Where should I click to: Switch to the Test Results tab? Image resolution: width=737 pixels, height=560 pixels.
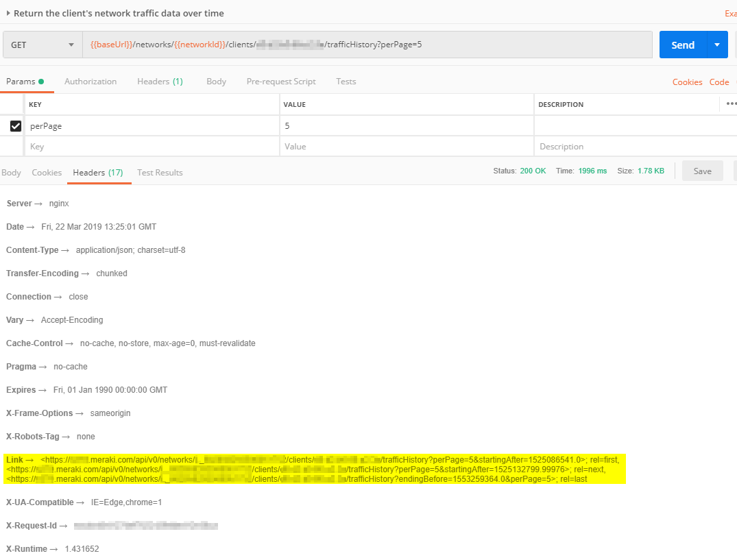point(160,172)
